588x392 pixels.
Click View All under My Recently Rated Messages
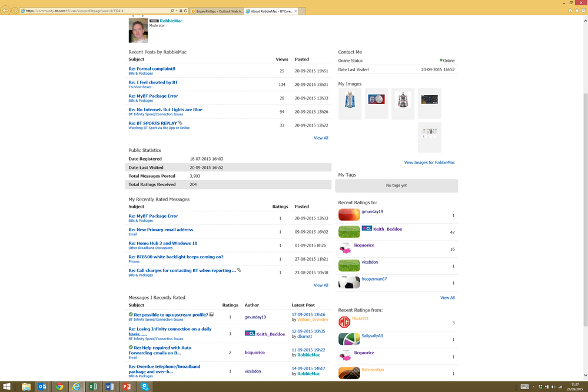point(321,285)
